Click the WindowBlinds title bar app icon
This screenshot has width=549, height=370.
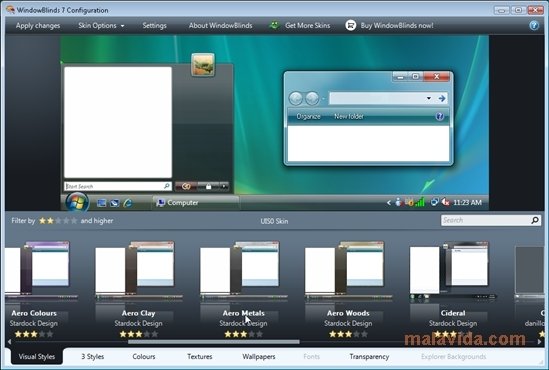tap(10, 9)
